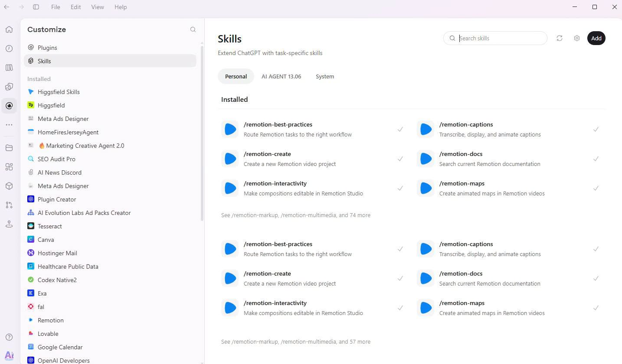This screenshot has width=622, height=364.
Task: Open the library books icon in left rail
Action: pos(9,68)
